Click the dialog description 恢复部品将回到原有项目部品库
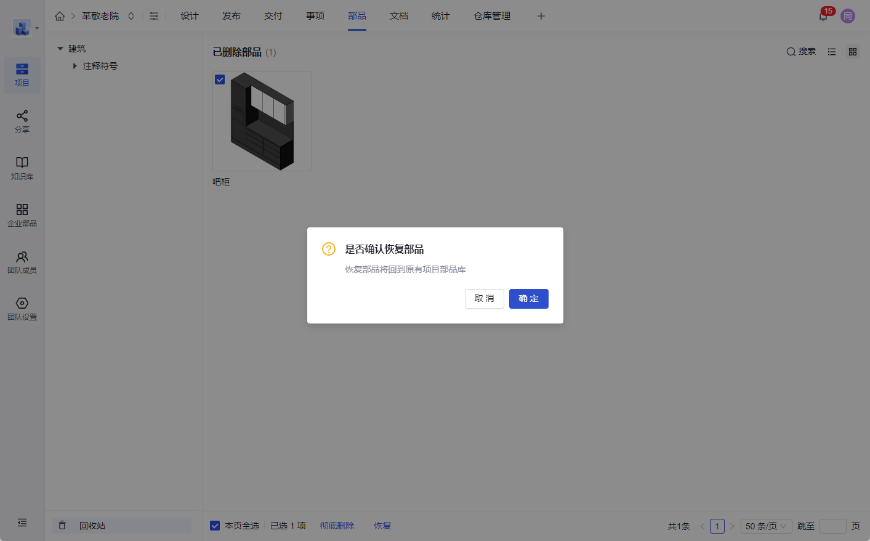Image resolution: width=870 pixels, height=541 pixels. [405, 269]
